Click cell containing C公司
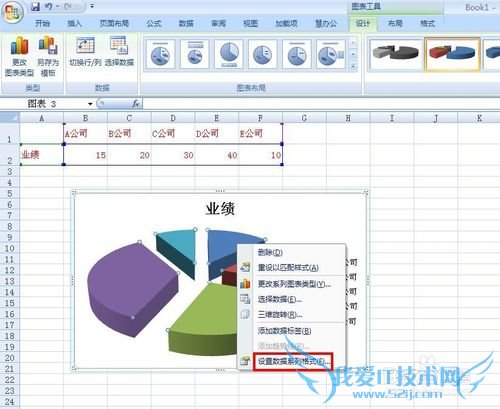This screenshot has width=500, height=409. coord(173,134)
